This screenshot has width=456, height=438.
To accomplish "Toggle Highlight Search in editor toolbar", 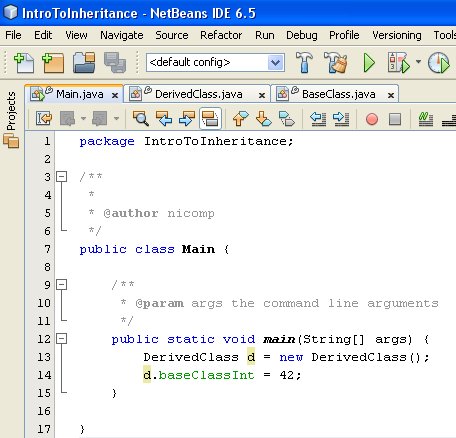I will coord(210,118).
